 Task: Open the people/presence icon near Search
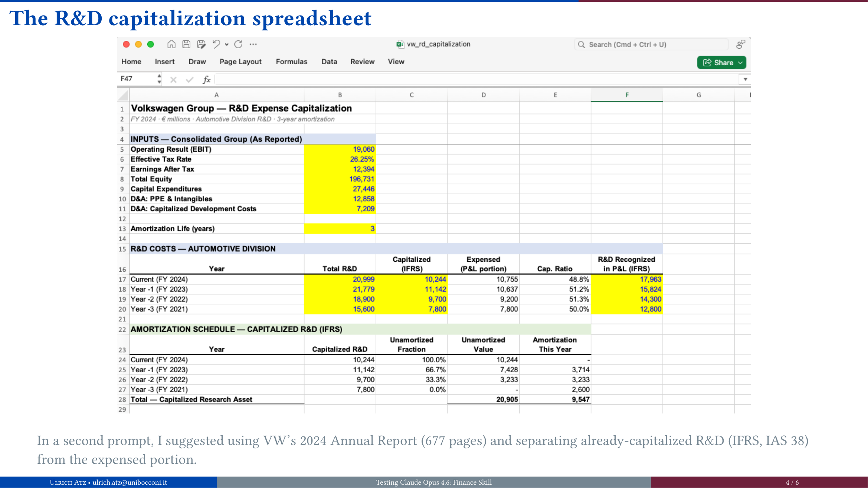tap(741, 44)
